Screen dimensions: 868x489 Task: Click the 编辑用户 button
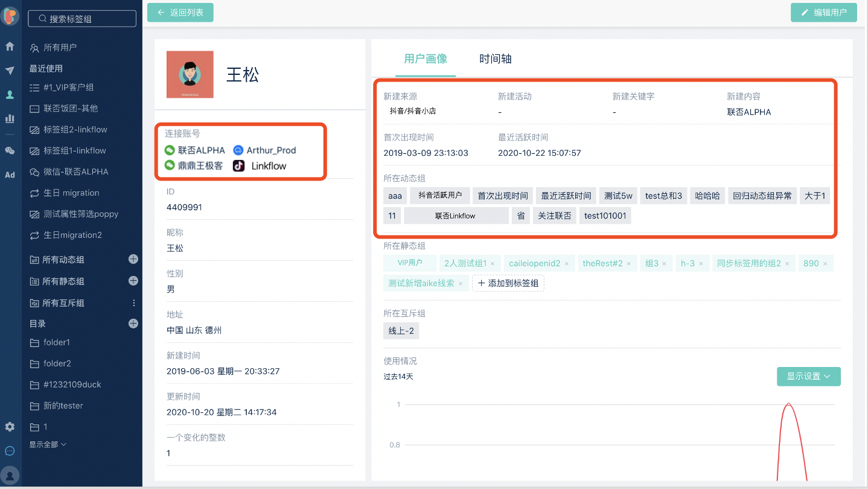point(823,12)
